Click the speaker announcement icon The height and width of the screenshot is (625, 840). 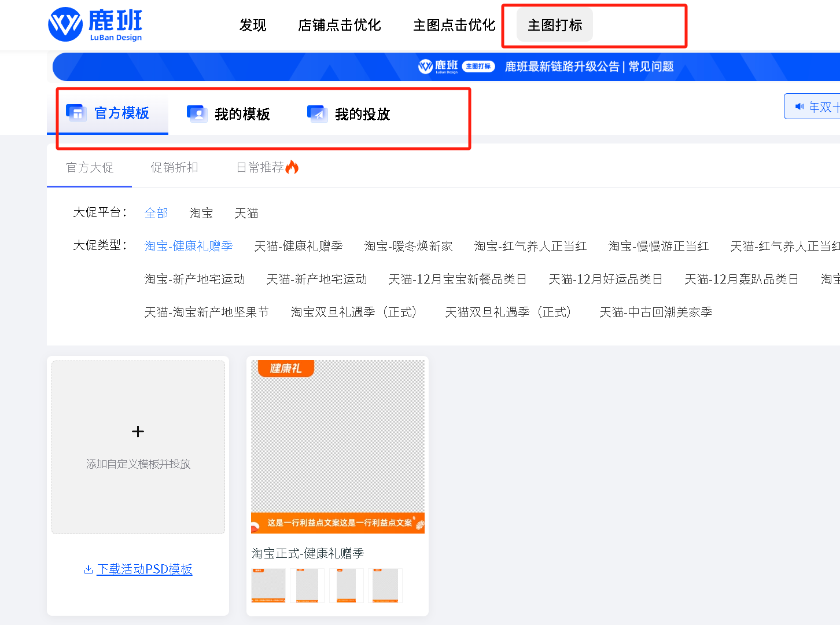point(800,106)
